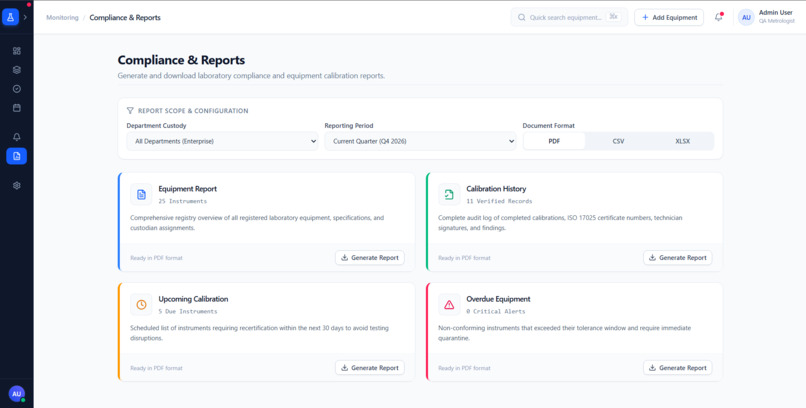
Task: Open the top bar notifications bell
Action: (x=719, y=17)
